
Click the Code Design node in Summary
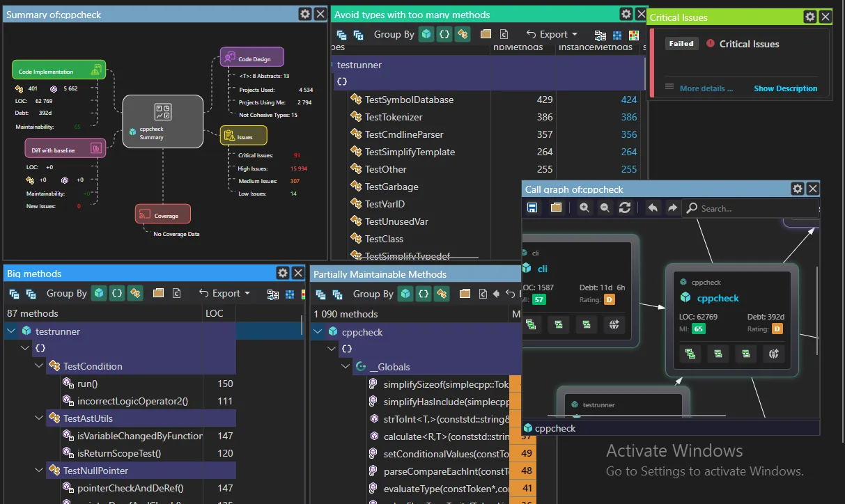click(251, 58)
